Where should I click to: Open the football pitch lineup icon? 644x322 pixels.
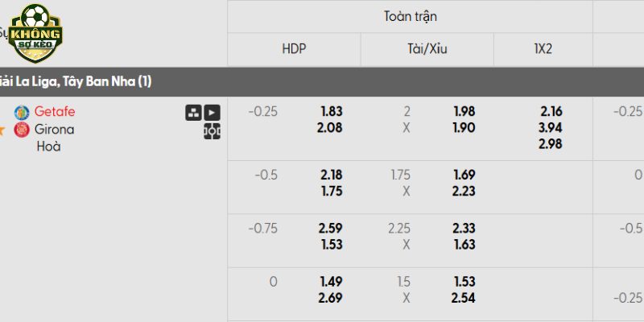click(x=212, y=130)
